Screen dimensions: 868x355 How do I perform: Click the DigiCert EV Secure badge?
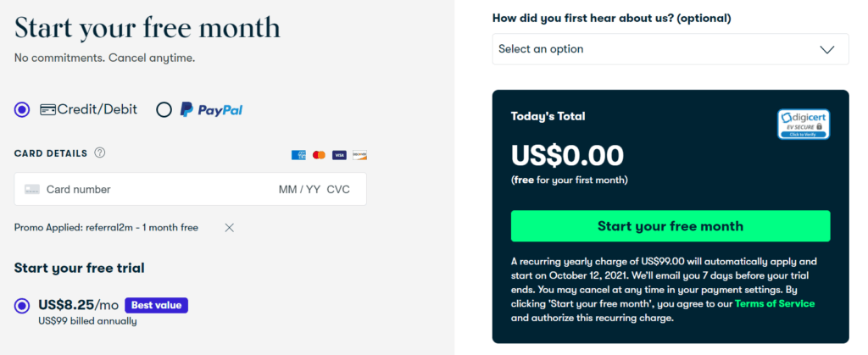pos(804,125)
